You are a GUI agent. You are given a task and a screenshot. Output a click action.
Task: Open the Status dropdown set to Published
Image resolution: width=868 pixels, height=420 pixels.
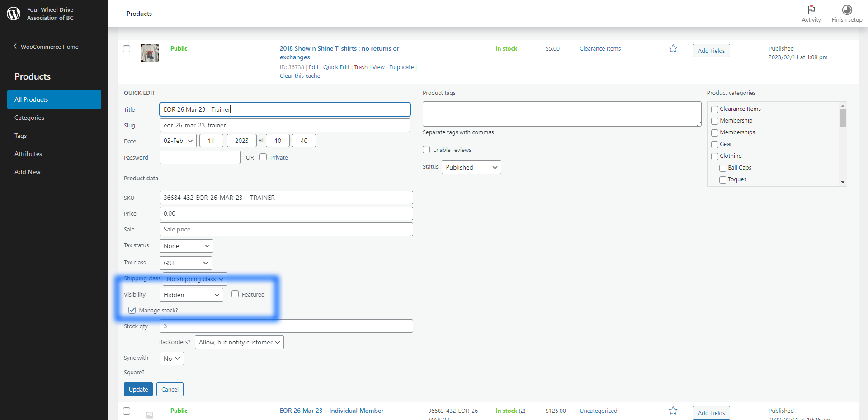click(472, 167)
